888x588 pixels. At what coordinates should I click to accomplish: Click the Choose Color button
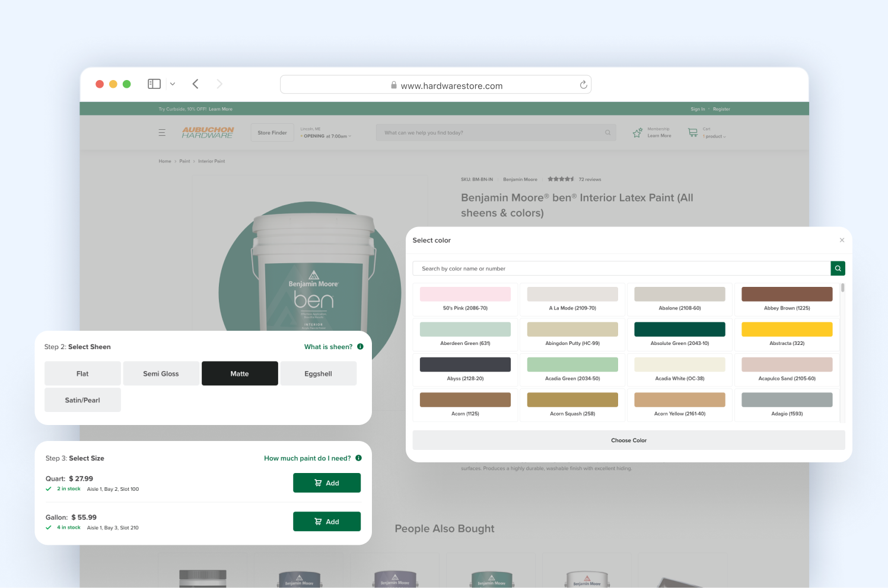[x=629, y=440]
